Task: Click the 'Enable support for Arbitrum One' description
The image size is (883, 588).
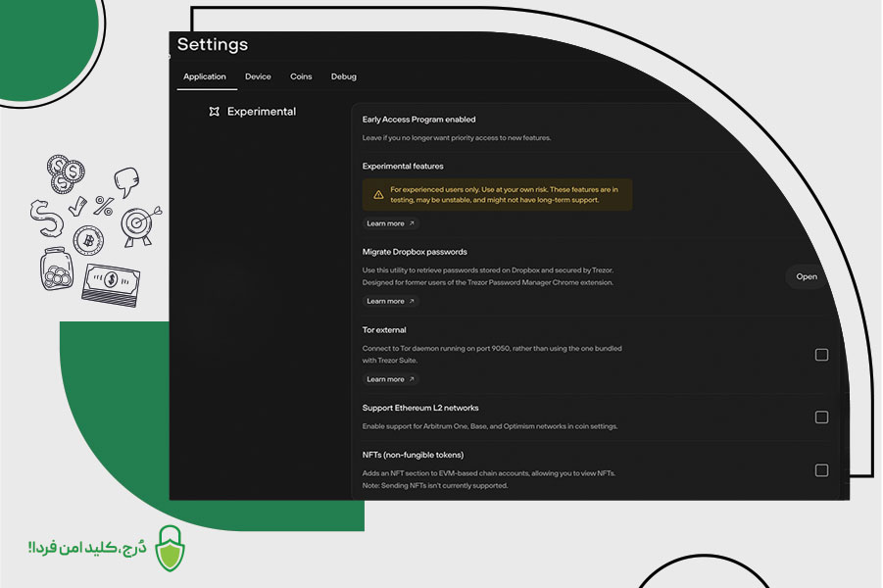Action: (490, 426)
